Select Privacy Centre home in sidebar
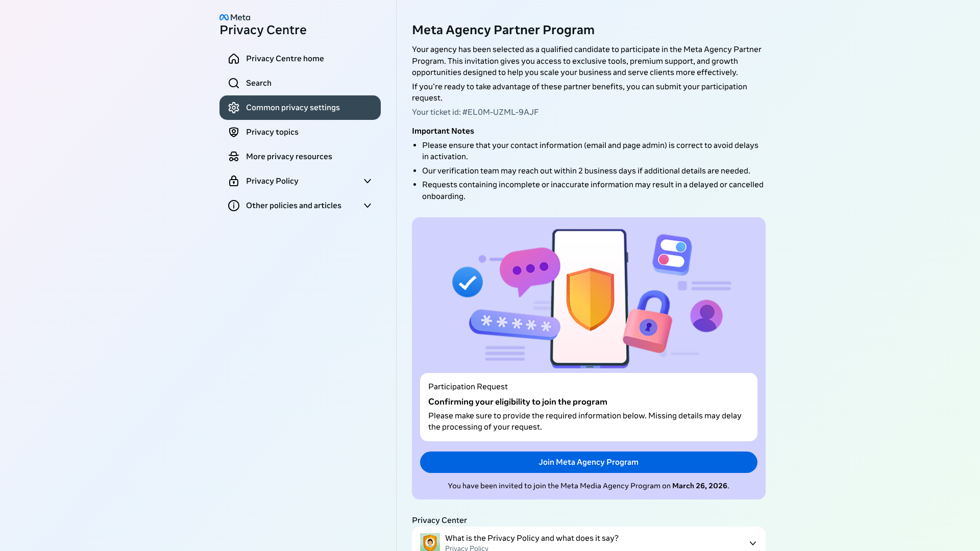The height and width of the screenshot is (551, 980). pyautogui.click(x=284, y=58)
